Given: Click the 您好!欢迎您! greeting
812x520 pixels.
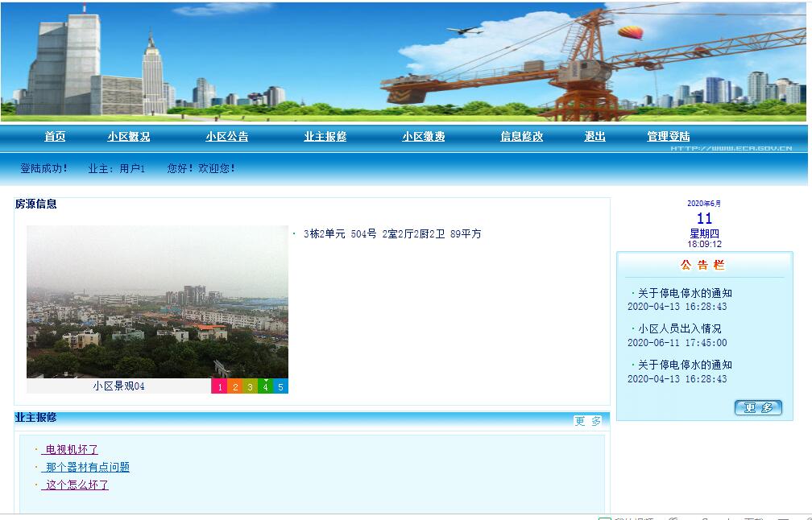Looking at the screenshot, I should [x=201, y=168].
